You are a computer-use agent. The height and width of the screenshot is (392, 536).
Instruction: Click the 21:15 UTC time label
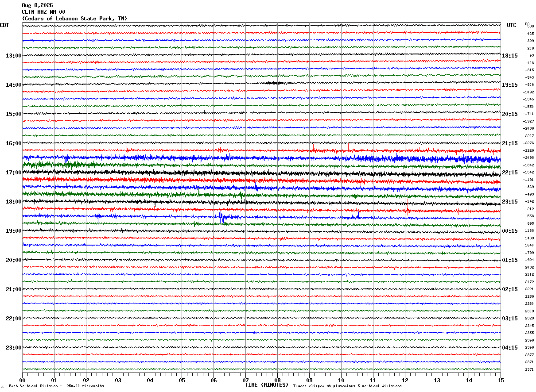click(510, 143)
